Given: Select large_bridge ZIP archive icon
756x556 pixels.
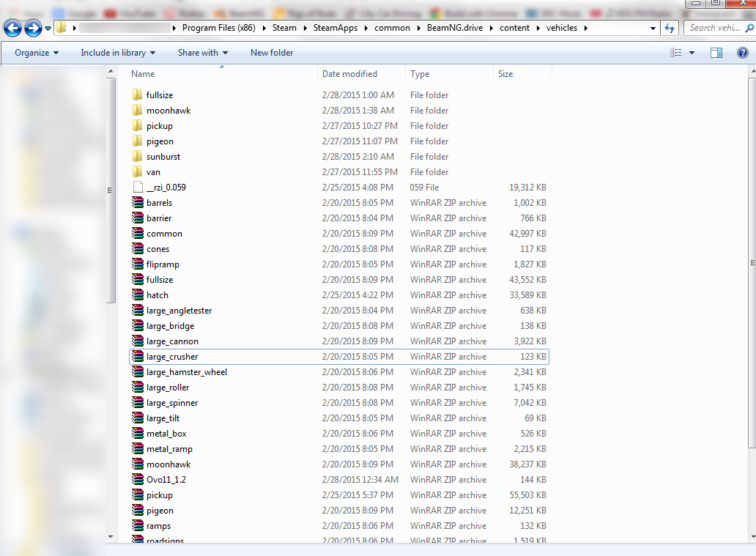Looking at the screenshot, I should click(138, 325).
